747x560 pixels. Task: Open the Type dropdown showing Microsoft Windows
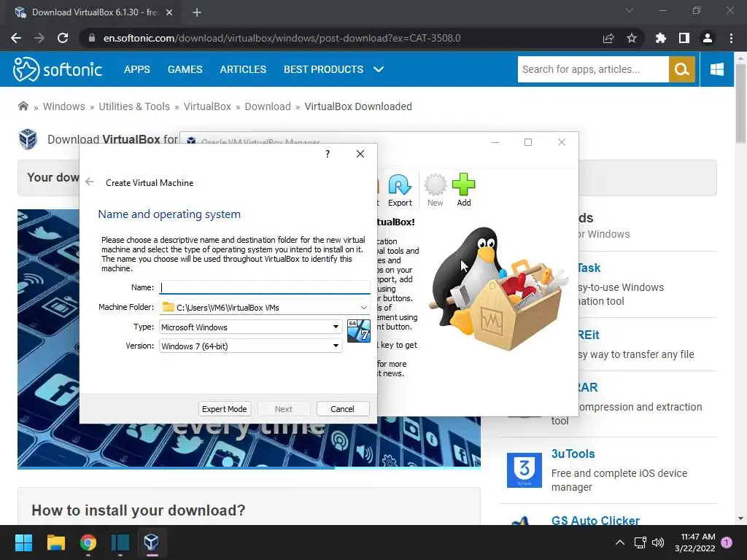[251, 327]
